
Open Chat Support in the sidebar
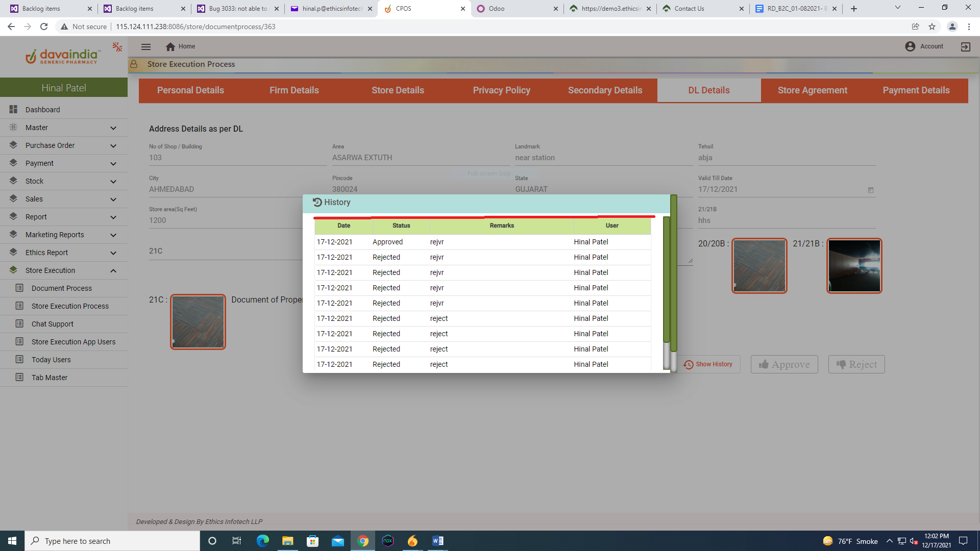click(x=53, y=324)
